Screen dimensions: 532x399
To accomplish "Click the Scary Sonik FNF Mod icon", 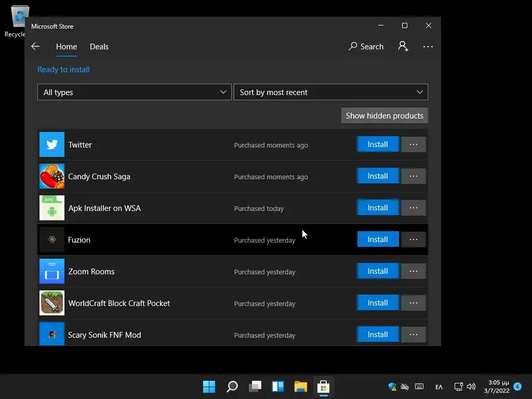I will [51, 334].
